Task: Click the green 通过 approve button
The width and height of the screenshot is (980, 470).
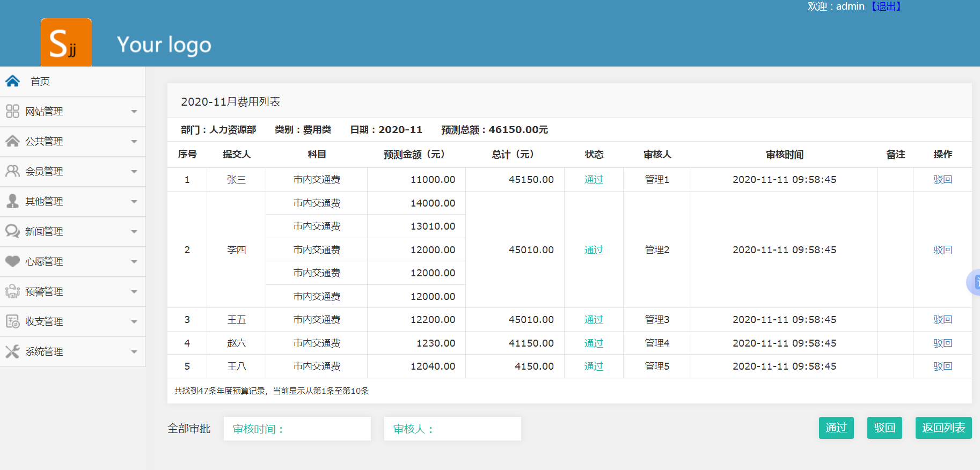Action: 836,428
